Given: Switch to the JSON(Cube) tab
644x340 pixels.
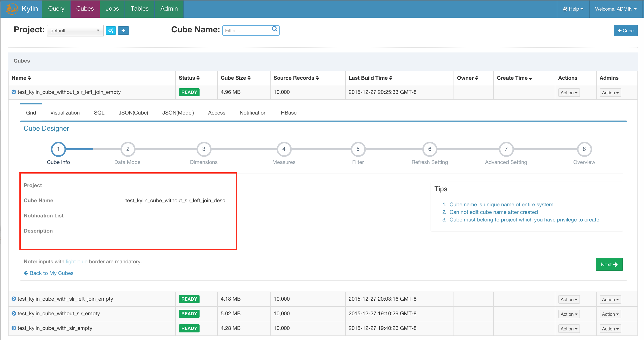Looking at the screenshot, I should pyautogui.click(x=133, y=113).
